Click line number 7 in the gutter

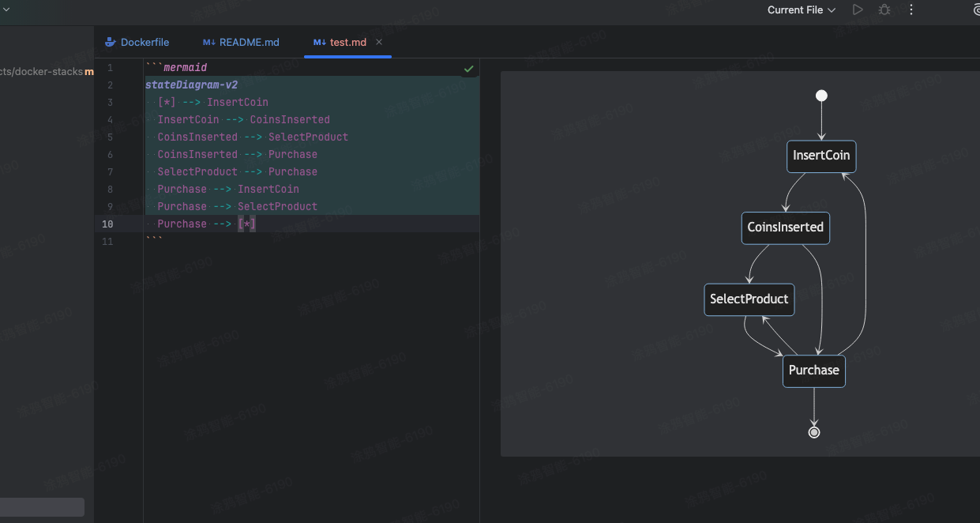point(110,172)
